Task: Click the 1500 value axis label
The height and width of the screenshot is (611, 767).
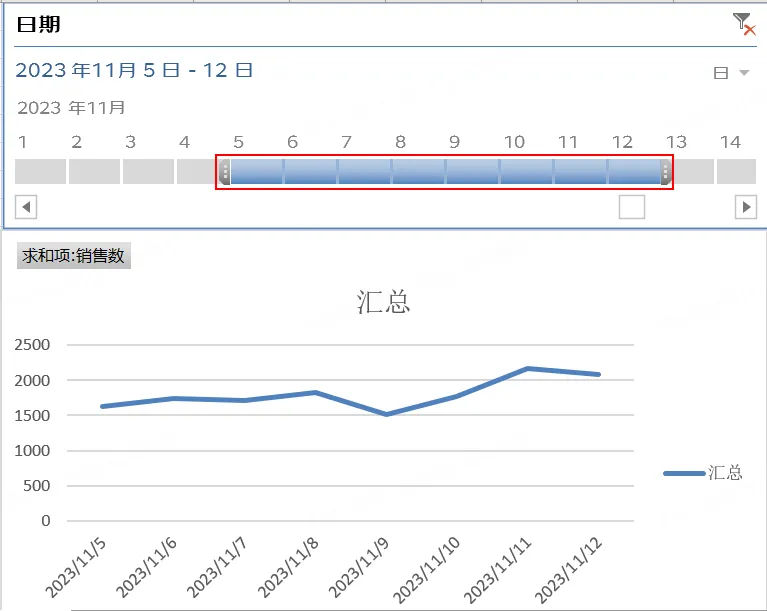Action: click(x=32, y=416)
